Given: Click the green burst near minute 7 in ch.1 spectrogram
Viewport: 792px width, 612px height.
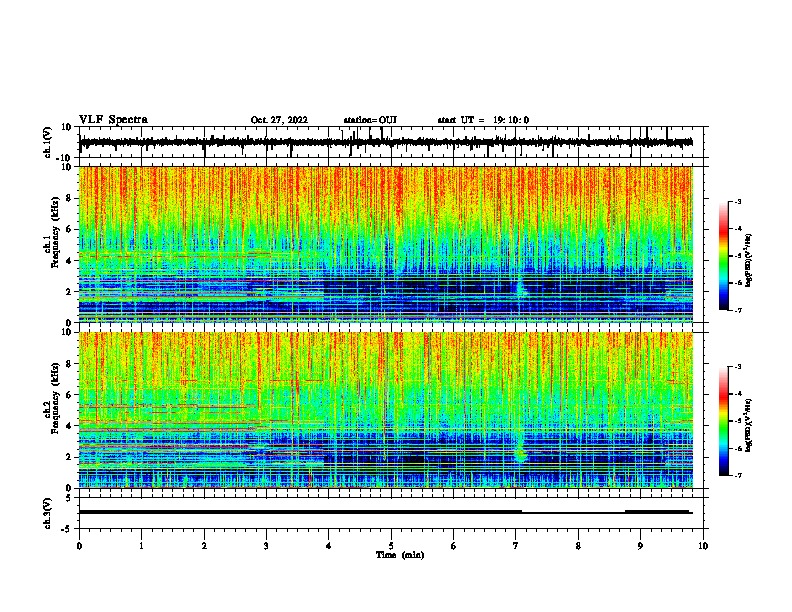Looking at the screenshot, I should click(520, 287).
